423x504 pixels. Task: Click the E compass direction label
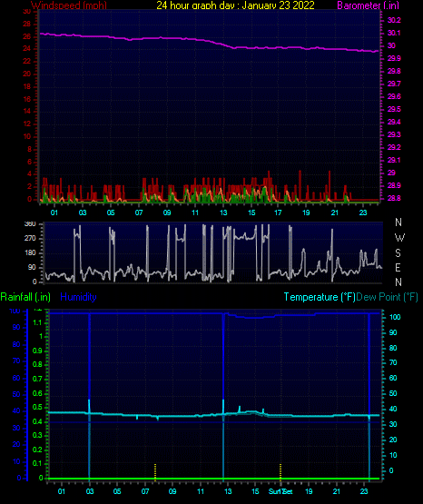(398, 267)
